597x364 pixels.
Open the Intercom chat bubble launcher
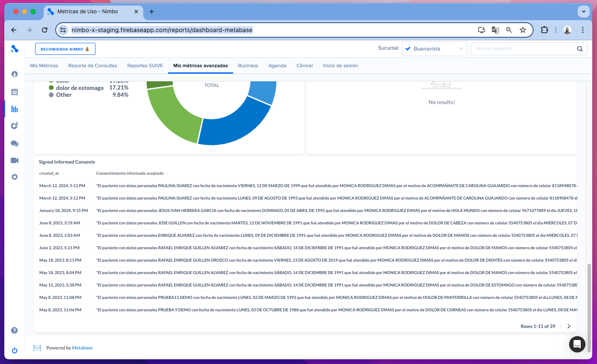tap(577, 344)
